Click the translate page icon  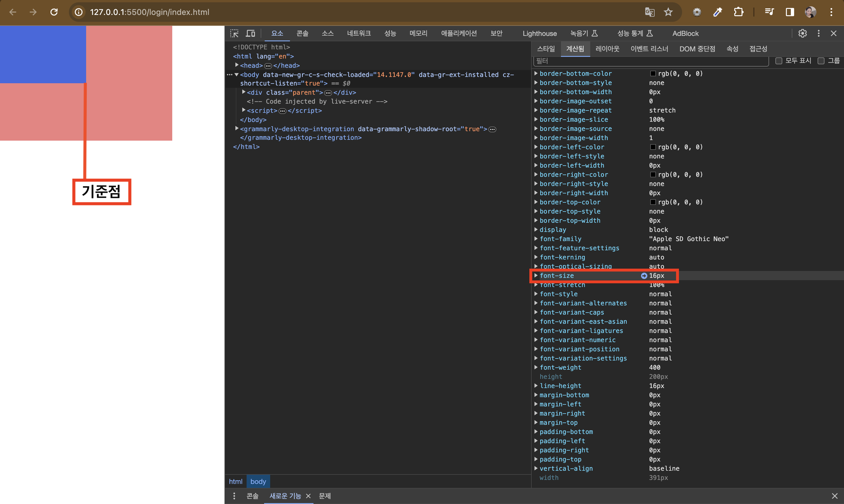(649, 12)
